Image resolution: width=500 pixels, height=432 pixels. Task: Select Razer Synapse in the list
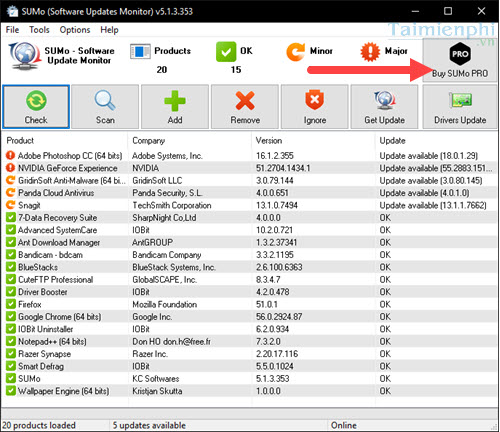pyautogui.click(x=44, y=354)
